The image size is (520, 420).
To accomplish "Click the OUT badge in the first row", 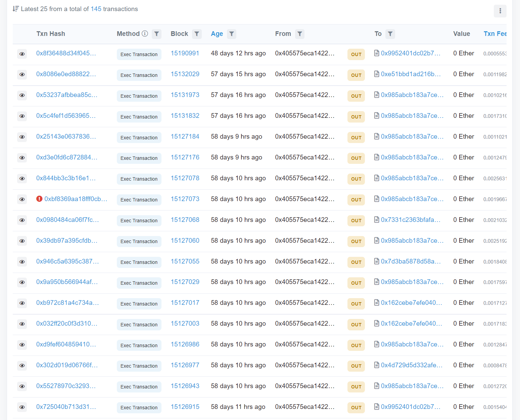I will [x=356, y=54].
